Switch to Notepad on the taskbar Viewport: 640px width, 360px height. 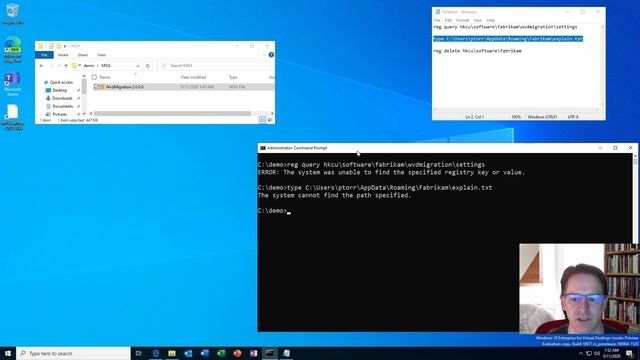286,353
